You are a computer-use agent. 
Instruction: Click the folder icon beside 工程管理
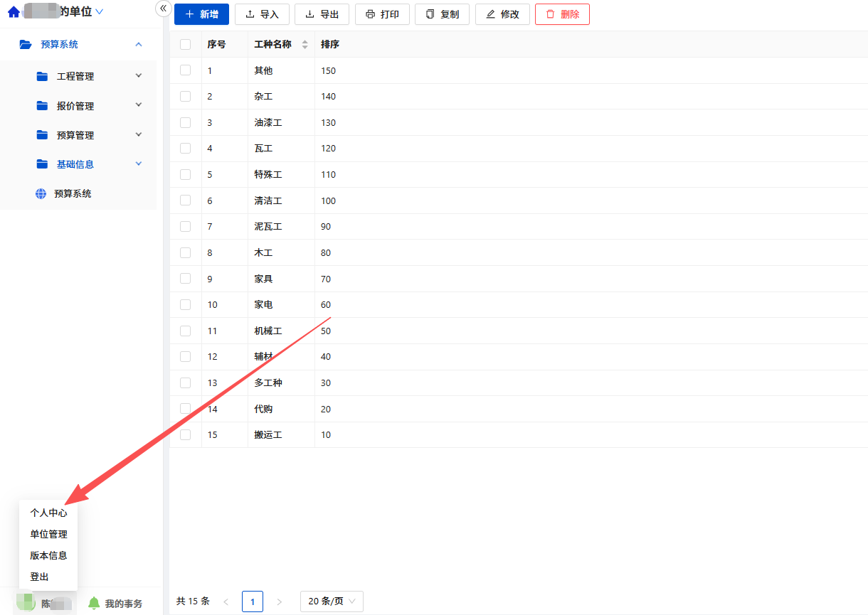pyautogui.click(x=42, y=76)
